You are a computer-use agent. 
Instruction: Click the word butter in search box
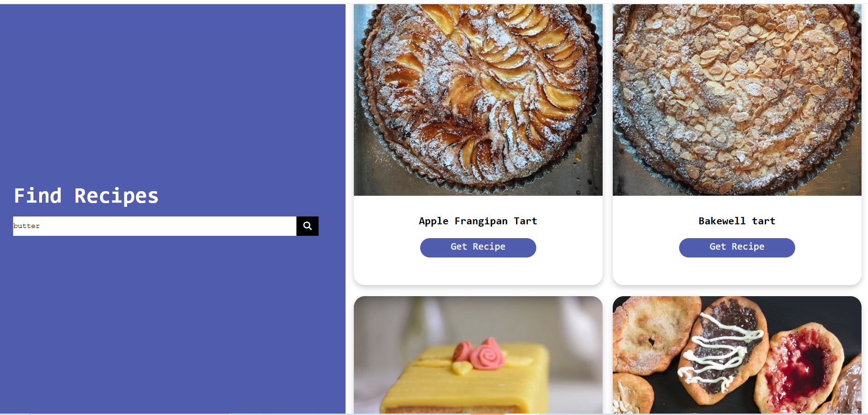[x=26, y=226]
